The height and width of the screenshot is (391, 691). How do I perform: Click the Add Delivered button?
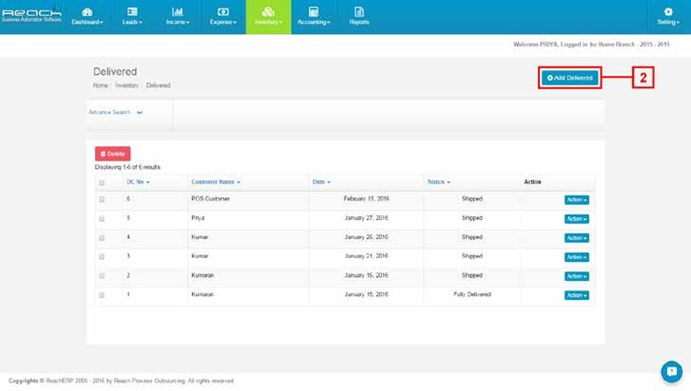(570, 78)
